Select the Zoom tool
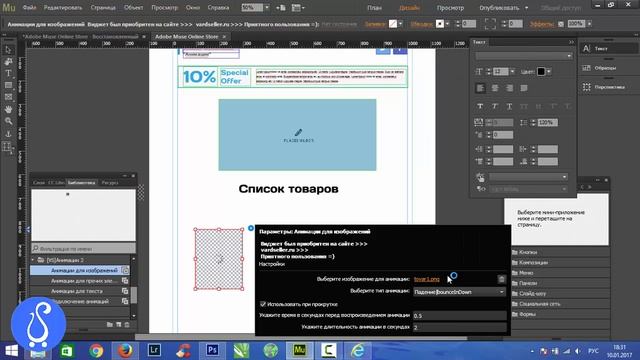Viewport: 640px width, 360px height. click(8, 121)
